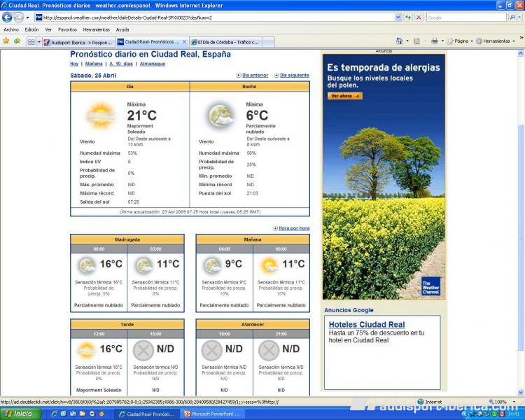Open the Archivo menu
Viewport: 525px width, 420px height.
(x=11, y=29)
